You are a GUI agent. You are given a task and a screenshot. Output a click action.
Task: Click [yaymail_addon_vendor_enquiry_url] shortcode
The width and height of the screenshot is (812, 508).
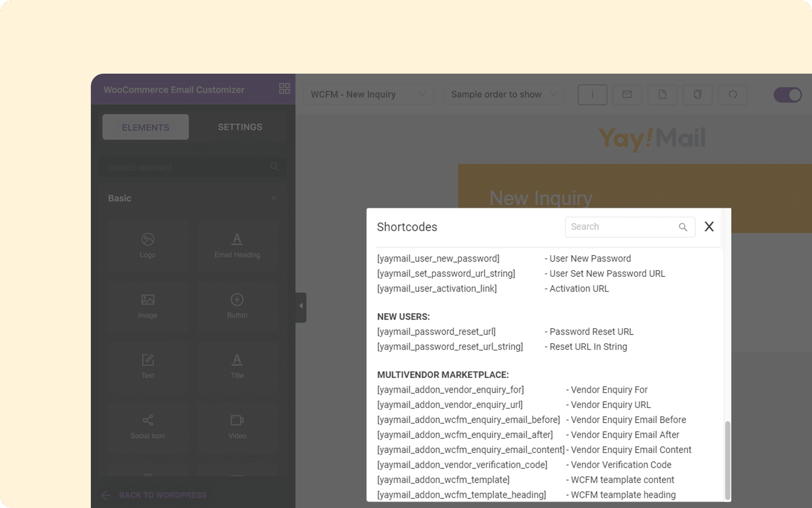450,405
